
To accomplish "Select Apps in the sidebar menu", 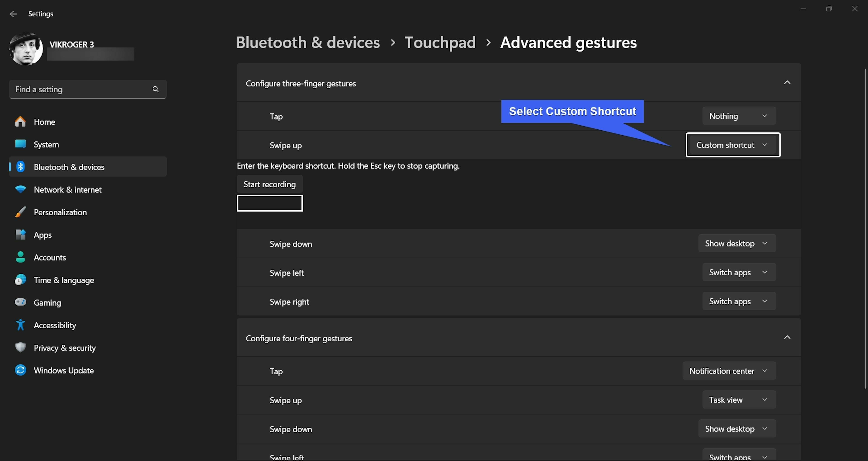I will click(42, 235).
